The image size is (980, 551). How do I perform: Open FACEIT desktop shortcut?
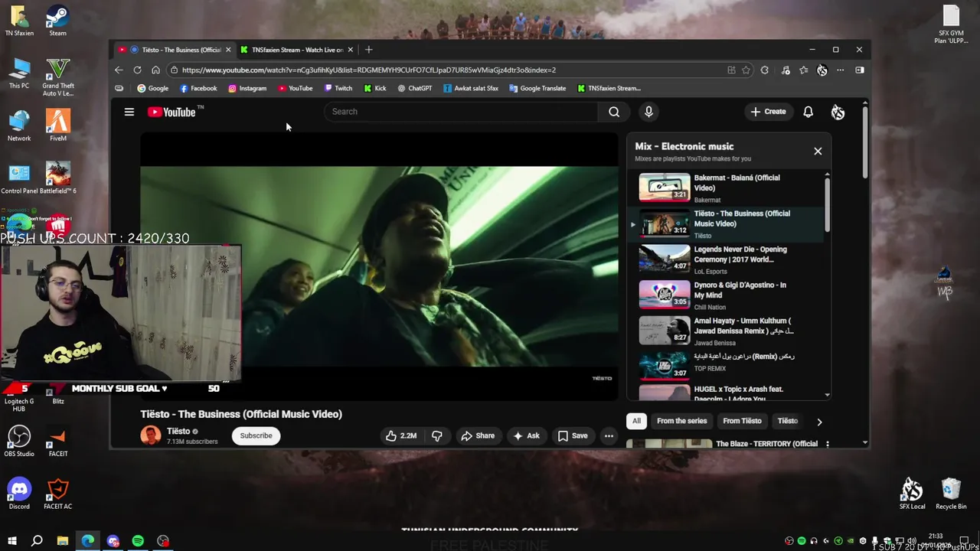point(57,442)
